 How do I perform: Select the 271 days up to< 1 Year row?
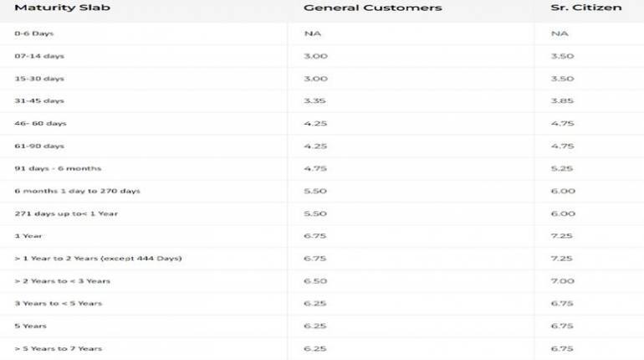(322, 213)
